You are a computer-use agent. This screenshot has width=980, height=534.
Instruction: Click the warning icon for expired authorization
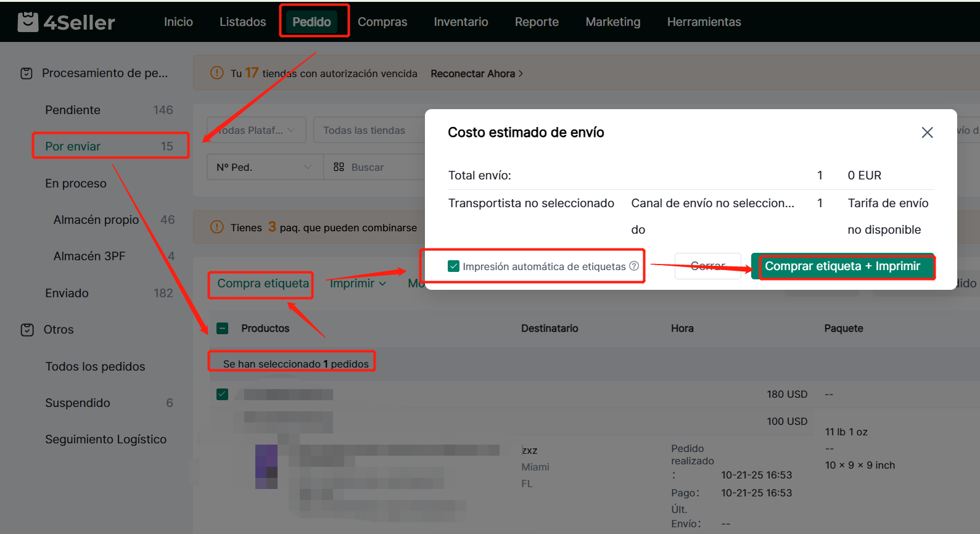coord(216,73)
